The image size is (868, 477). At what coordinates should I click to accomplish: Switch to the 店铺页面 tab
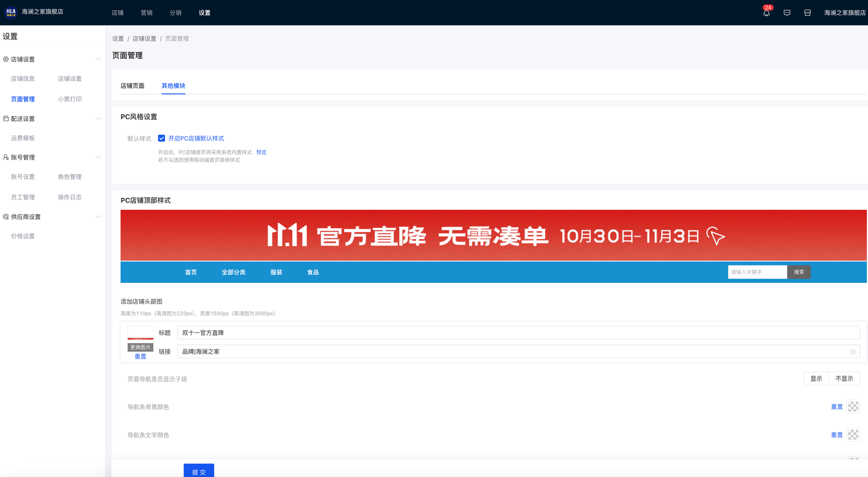click(x=132, y=86)
